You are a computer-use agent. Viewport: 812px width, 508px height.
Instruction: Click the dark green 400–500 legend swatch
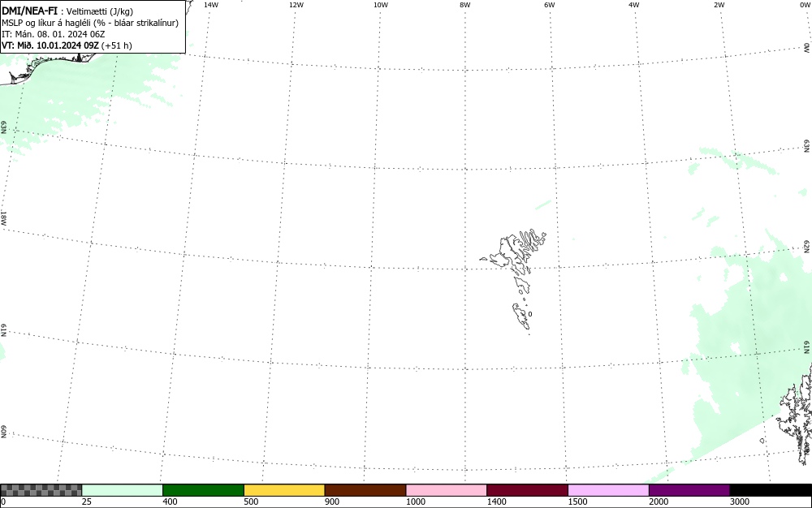tap(203, 490)
